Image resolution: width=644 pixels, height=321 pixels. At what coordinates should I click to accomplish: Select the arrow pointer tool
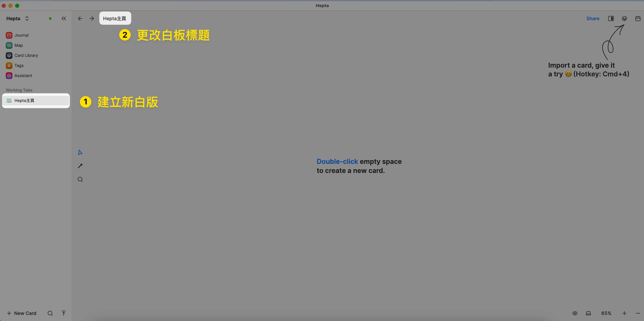point(80,152)
